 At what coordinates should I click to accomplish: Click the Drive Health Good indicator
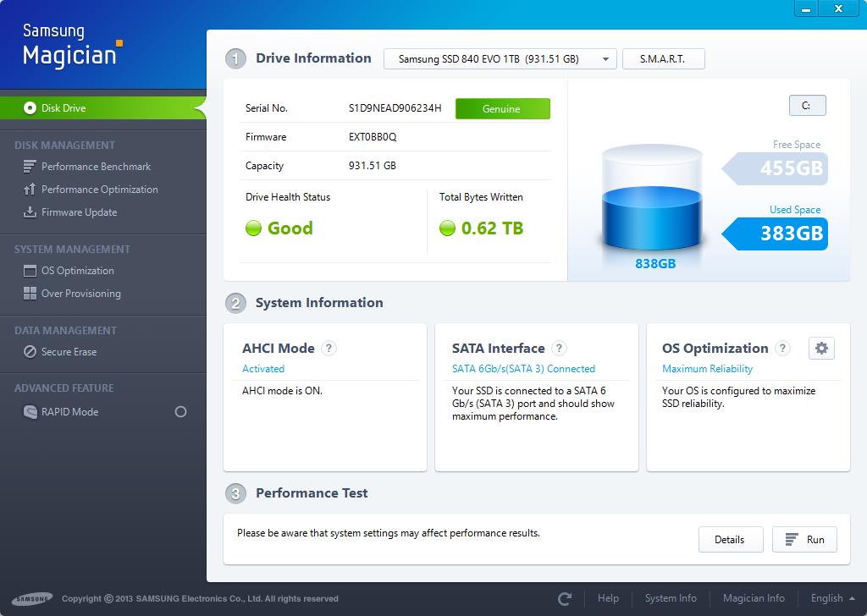pyautogui.click(x=279, y=228)
